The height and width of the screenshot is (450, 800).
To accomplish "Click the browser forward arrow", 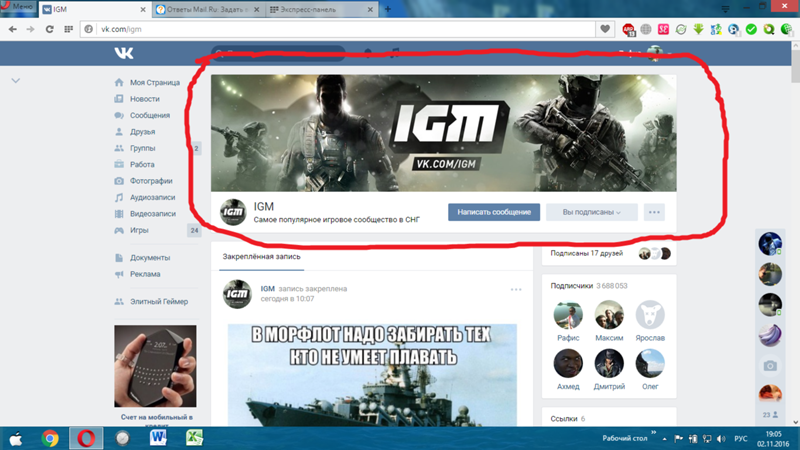I will coord(31,29).
